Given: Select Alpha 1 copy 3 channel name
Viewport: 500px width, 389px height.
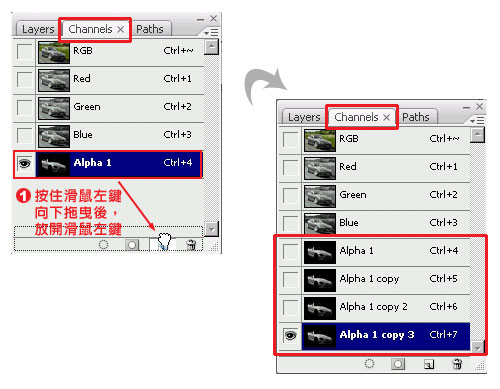Looking at the screenshot, I should 377,335.
